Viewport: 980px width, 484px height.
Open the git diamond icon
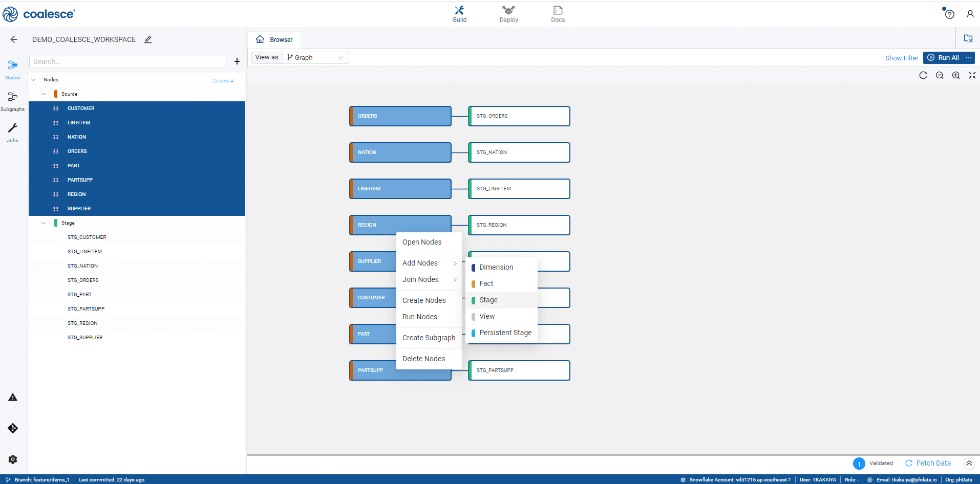tap(13, 428)
